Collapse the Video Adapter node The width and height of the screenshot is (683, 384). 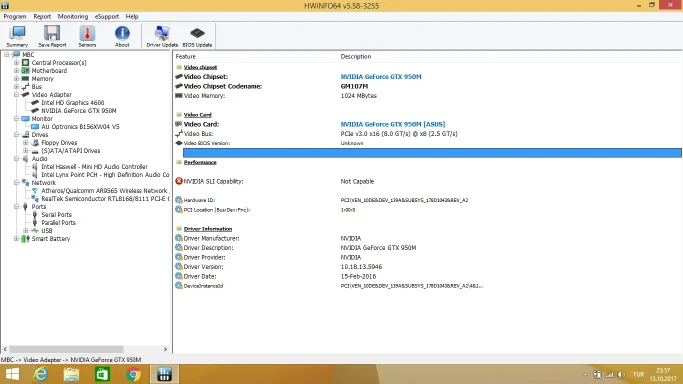point(16,94)
